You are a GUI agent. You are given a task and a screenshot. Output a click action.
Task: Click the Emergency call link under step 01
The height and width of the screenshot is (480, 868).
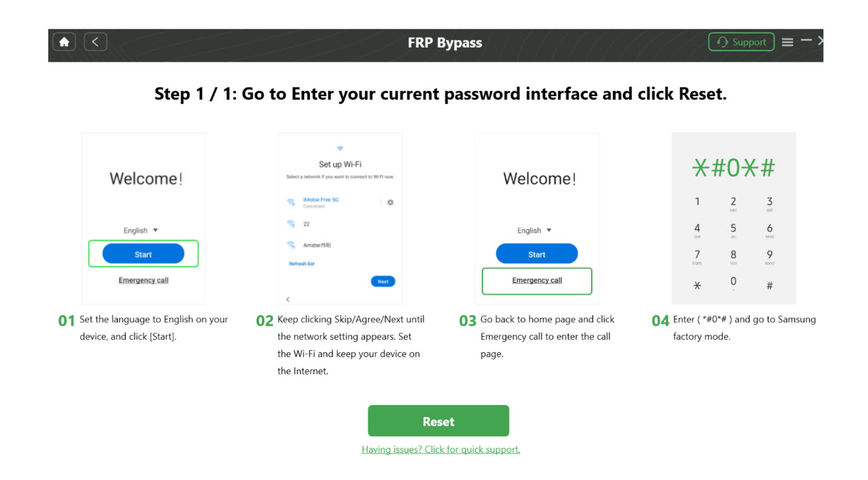pyautogui.click(x=143, y=280)
